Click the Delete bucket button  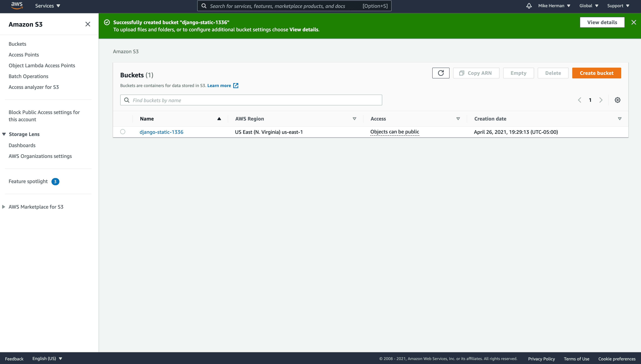553,73
